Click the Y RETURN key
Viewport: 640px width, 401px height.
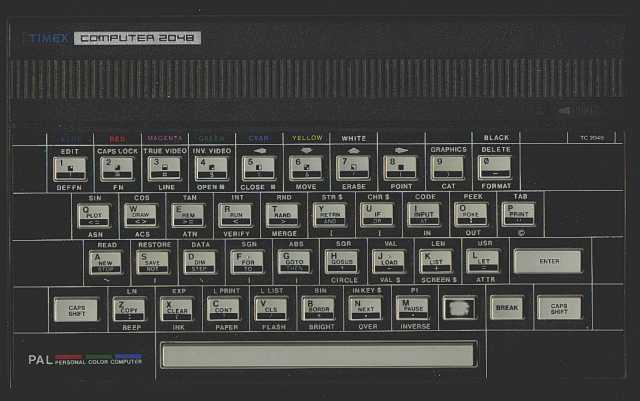330,215
